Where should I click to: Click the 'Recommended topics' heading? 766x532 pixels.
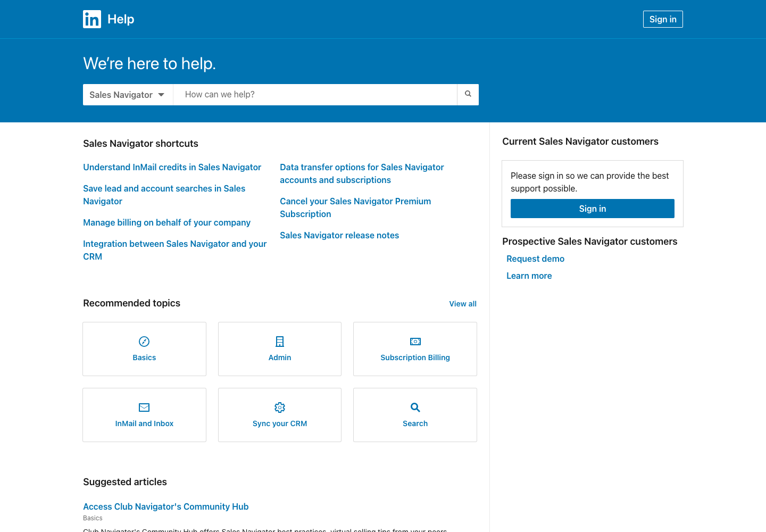pyautogui.click(x=131, y=303)
